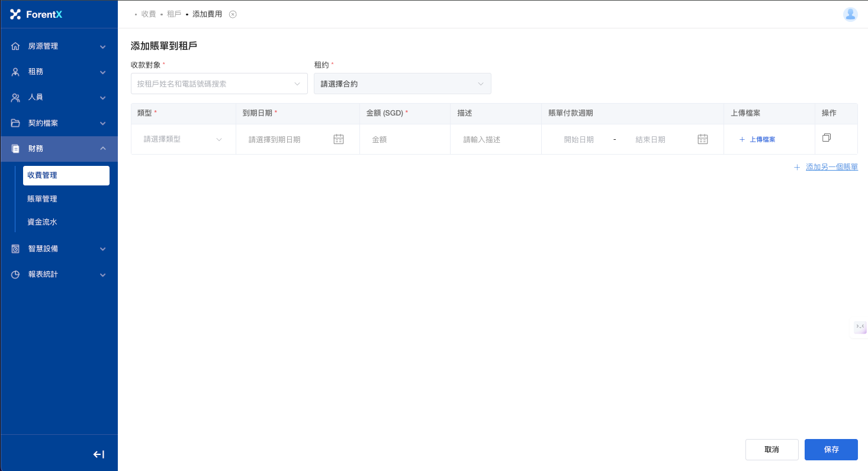Click the plus icon beside 上傳檔案

[742, 140]
